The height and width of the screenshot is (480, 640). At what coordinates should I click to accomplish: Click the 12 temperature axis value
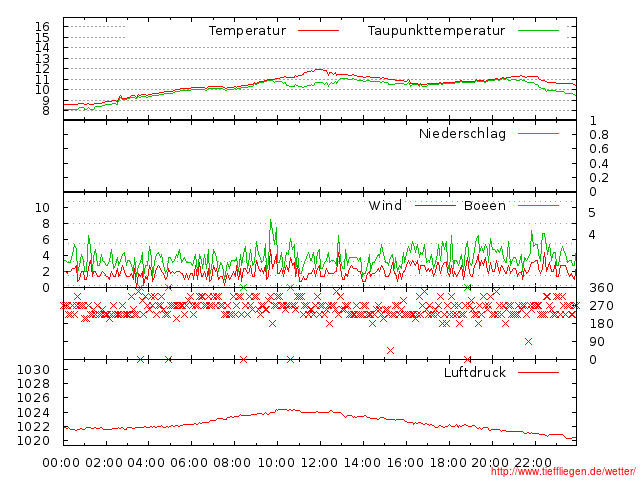click(x=42, y=69)
